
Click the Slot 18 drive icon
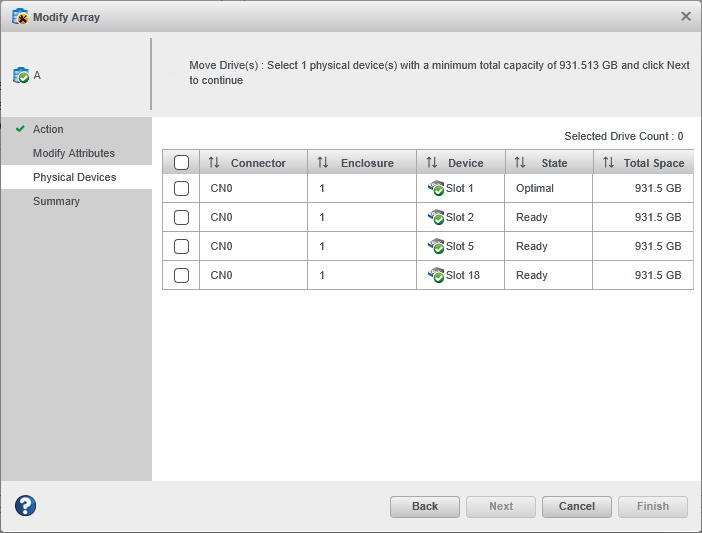[x=435, y=275]
